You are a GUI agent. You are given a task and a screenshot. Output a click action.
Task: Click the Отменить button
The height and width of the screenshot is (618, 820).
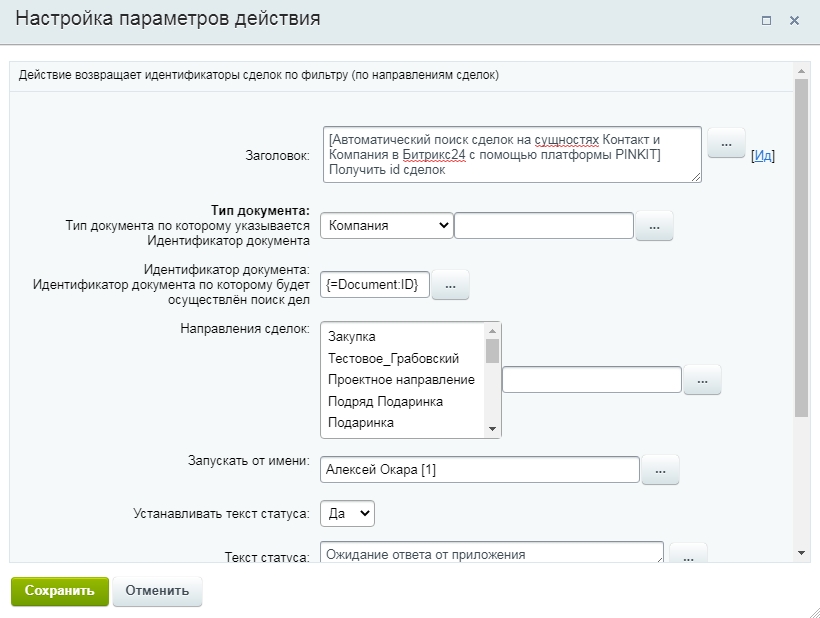(x=157, y=591)
